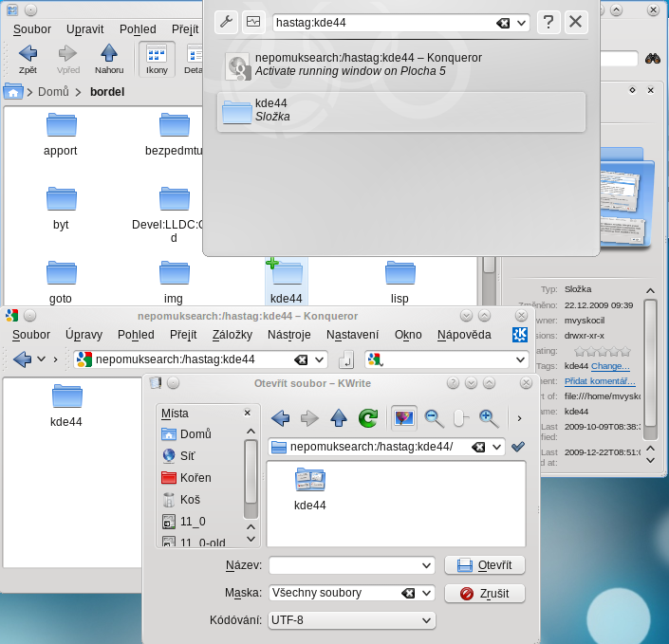
Task: Open KRunner settings wrench icon
Action: point(226,22)
